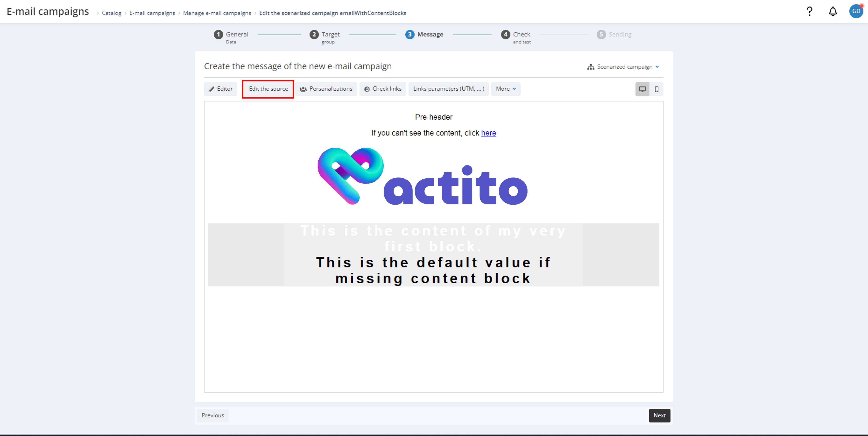This screenshot has width=868, height=436.
Task: Click the Pre-header text in preview
Action: (434, 117)
